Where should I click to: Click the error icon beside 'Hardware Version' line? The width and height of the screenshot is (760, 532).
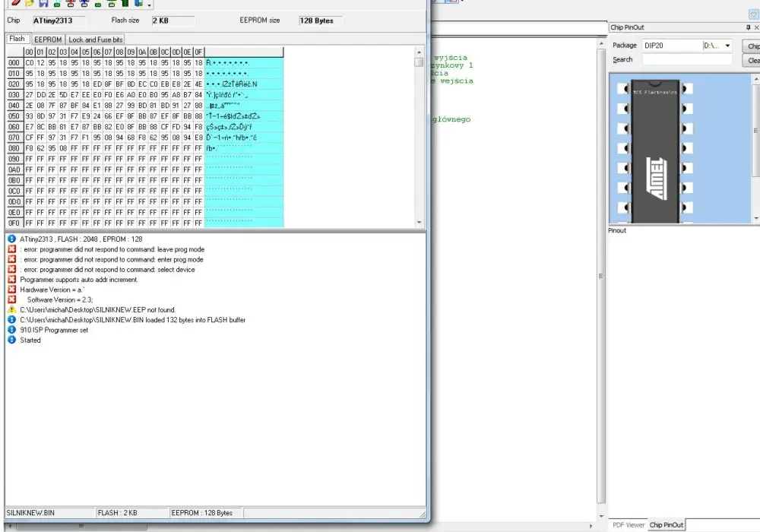click(x=12, y=290)
